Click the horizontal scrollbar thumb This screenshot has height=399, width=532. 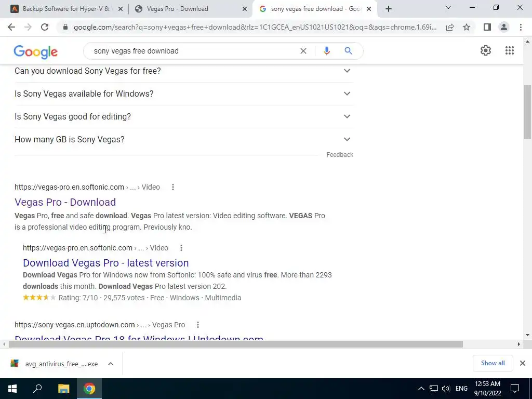pyautogui.click(x=236, y=344)
